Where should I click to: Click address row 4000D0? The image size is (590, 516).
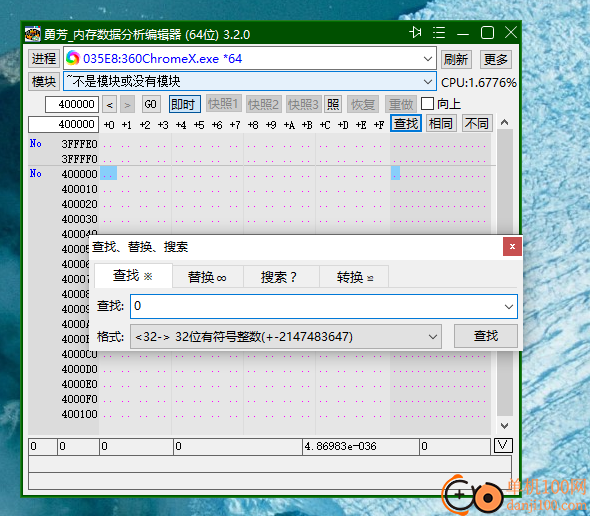pos(79,369)
